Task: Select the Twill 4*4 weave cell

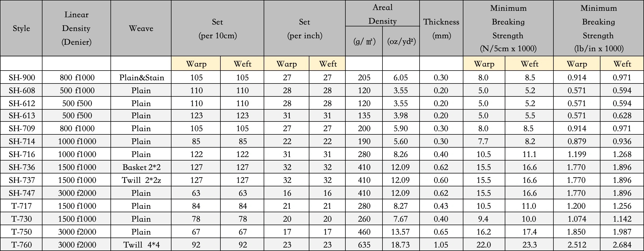Action: click(141, 245)
